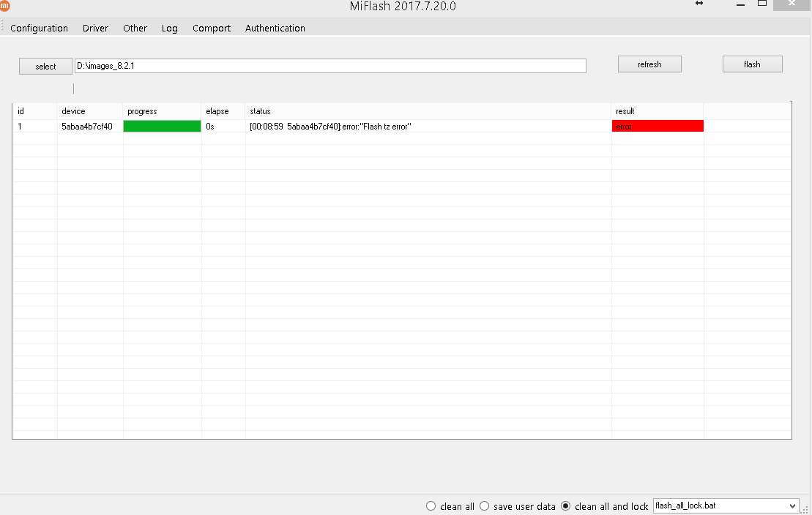Select the clean all and lock option
This screenshot has height=515, width=812.
tap(565, 506)
